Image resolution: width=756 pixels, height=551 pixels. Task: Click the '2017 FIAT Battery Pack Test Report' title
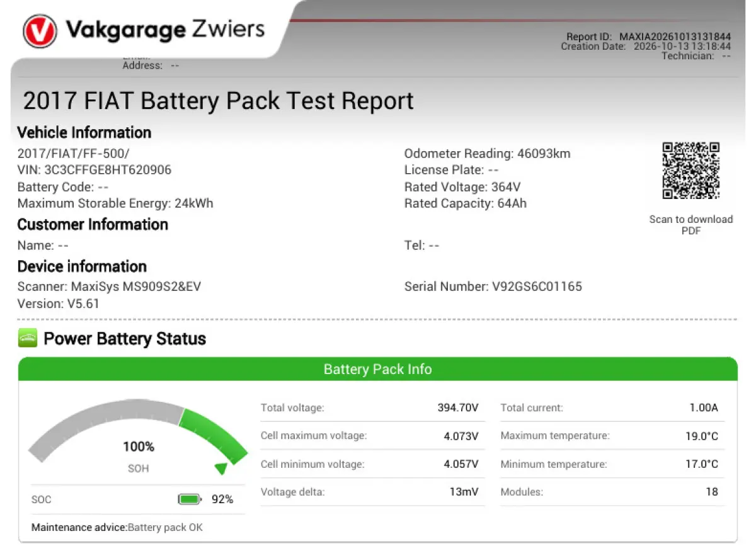(x=219, y=101)
